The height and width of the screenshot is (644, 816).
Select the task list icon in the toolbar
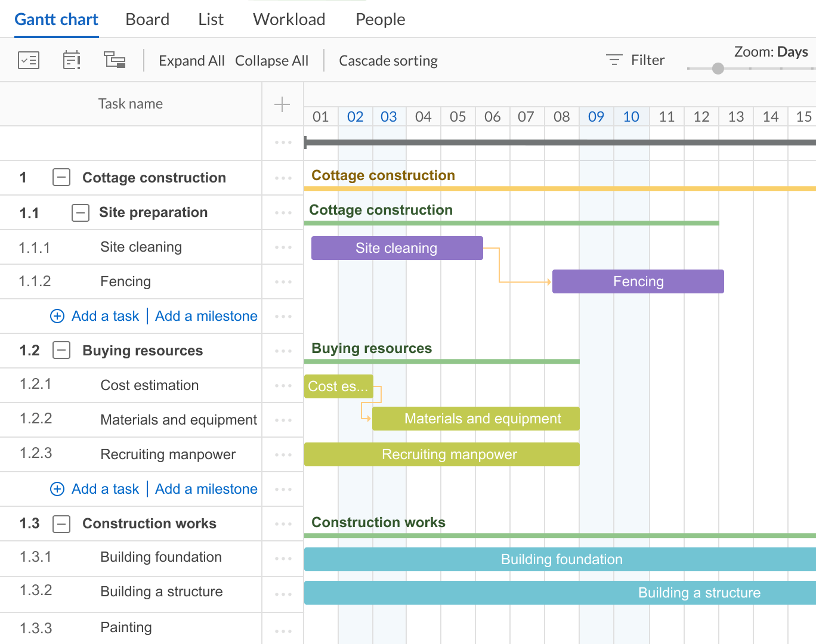(x=28, y=60)
